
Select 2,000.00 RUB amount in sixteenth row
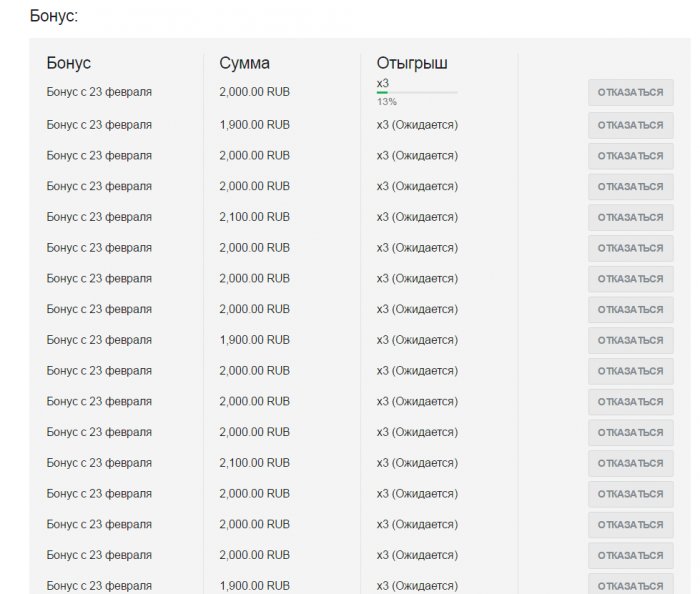pos(254,555)
